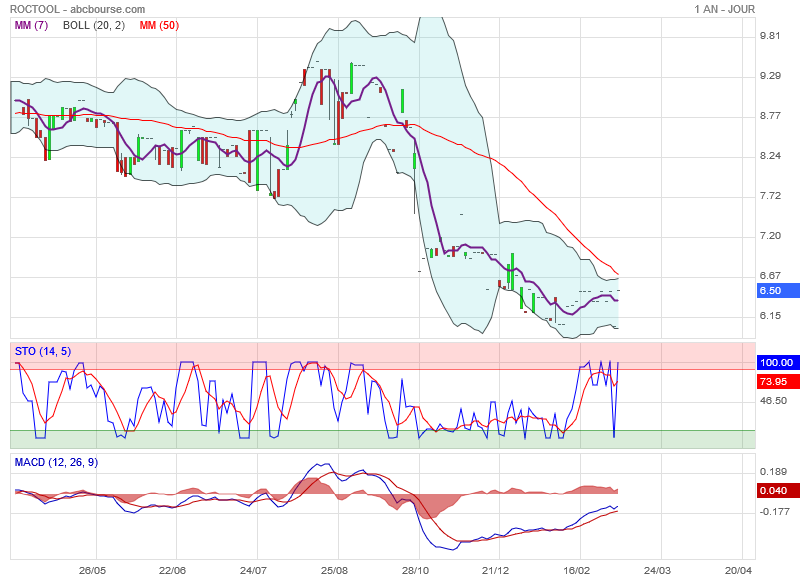The height and width of the screenshot is (580, 800).
Task: Click the 28/10 date label
Action: (415, 570)
